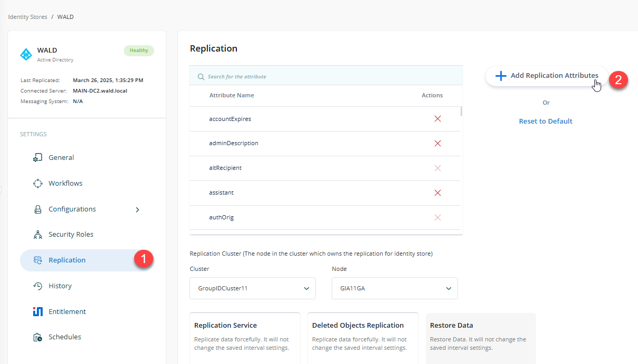Click the search magnifier icon above attributes
Viewport: 638px width, 364px height.
point(201,76)
